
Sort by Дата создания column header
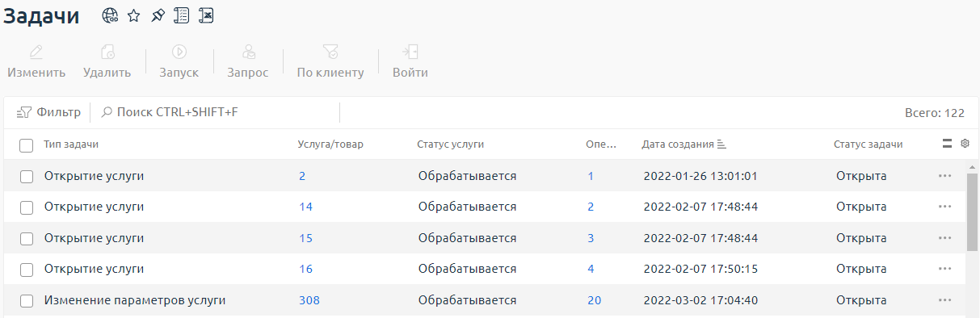678,144
